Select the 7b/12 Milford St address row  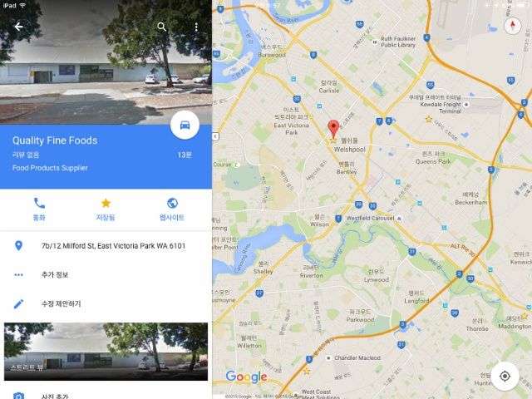[106, 246]
